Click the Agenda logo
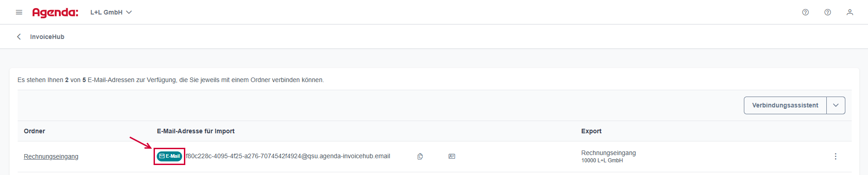 55,13
